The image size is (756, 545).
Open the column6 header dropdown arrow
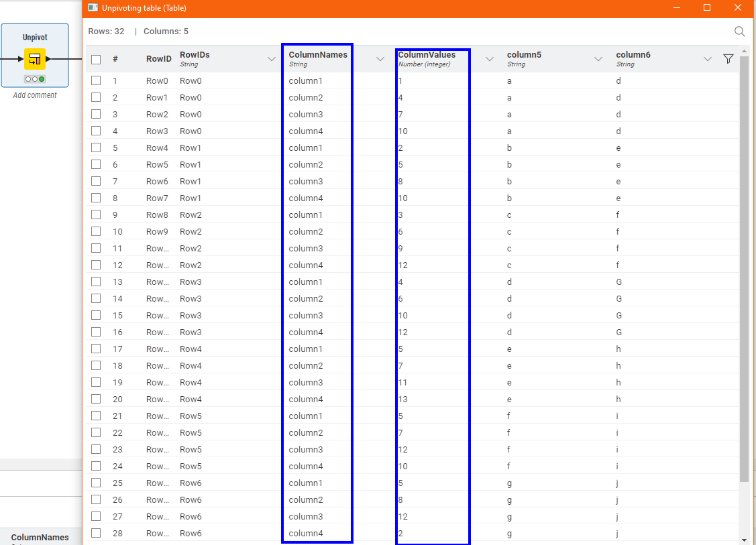pos(707,59)
